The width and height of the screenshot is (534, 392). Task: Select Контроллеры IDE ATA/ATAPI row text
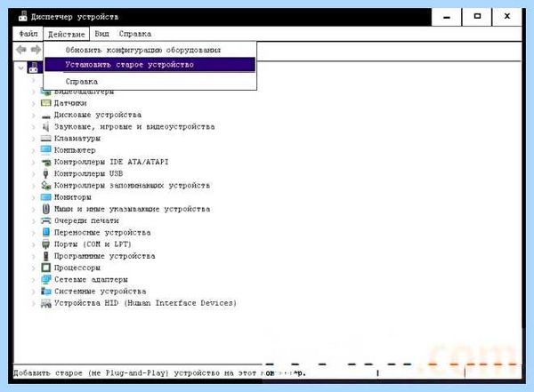tap(111, 162)
